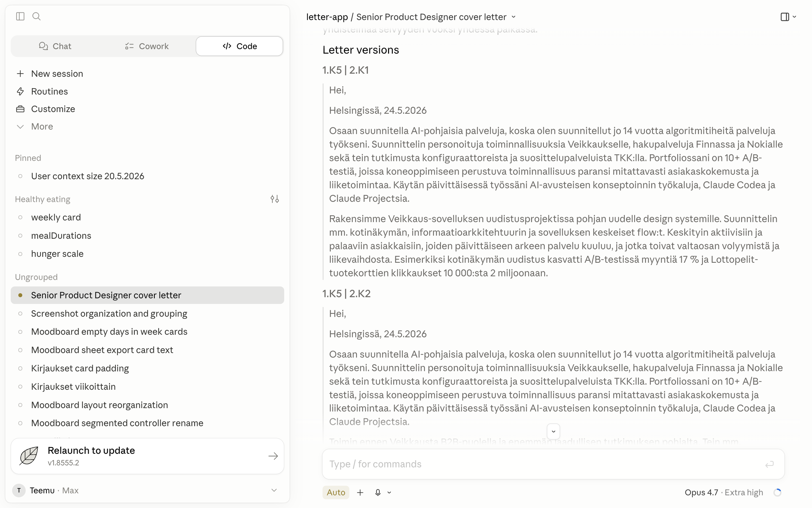Open the search icon in sidebar

pyautogui.click(x=37, y=16)
